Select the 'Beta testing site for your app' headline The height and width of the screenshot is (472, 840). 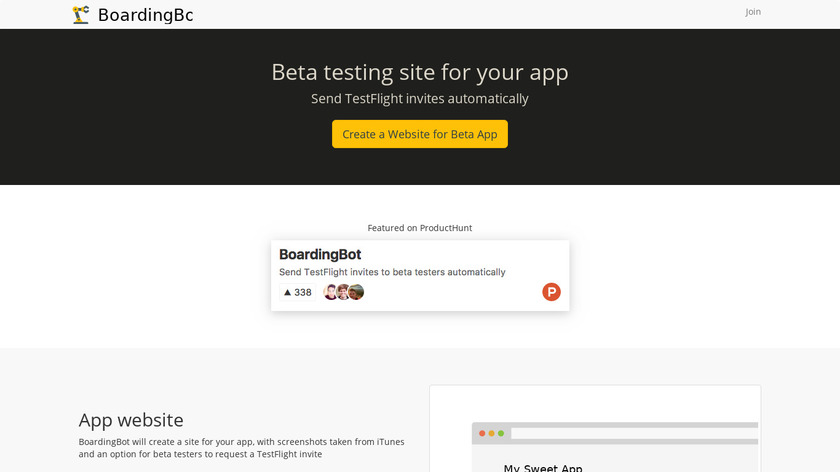point(420,72)
